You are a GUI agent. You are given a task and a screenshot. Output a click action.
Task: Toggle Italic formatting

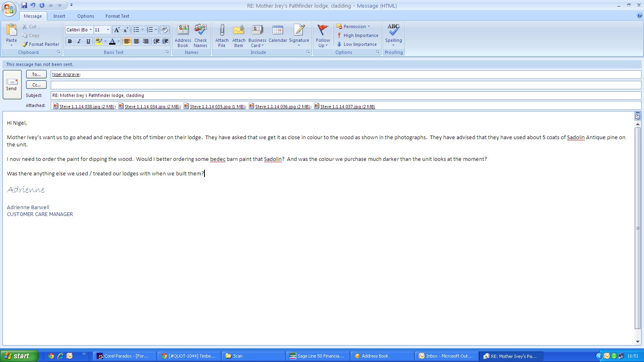pos(79,41)
